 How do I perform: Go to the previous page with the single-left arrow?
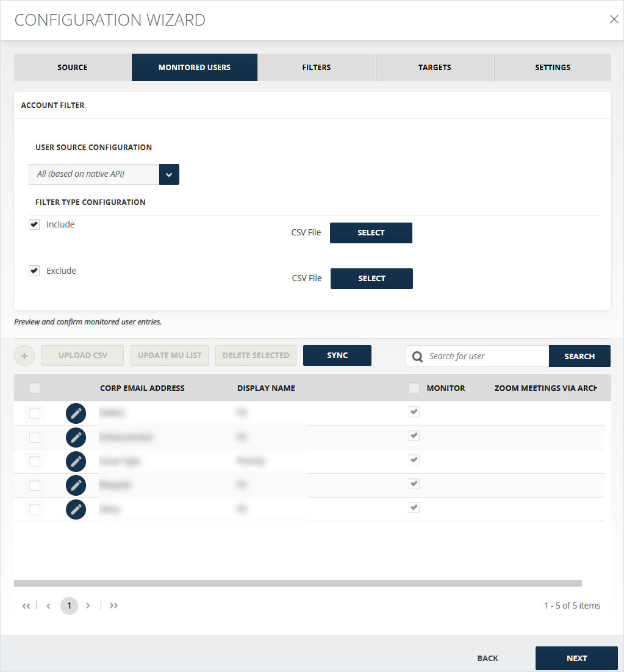click(48, 606)
